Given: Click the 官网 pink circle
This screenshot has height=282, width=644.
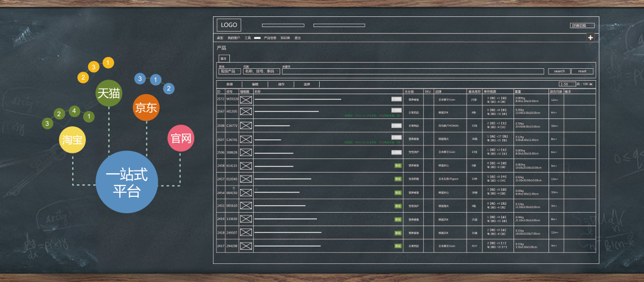Looking at the screenshot, I should (x=181, y=138).
